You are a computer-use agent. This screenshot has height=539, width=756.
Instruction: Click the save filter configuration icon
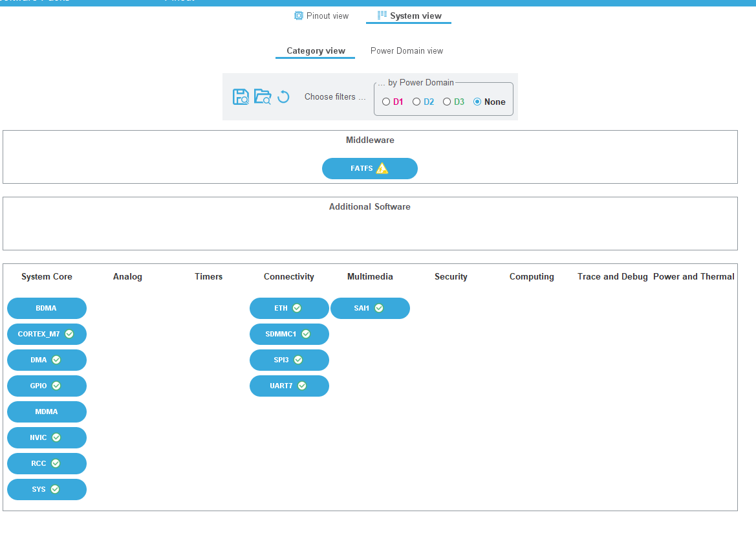click(241, 97)
